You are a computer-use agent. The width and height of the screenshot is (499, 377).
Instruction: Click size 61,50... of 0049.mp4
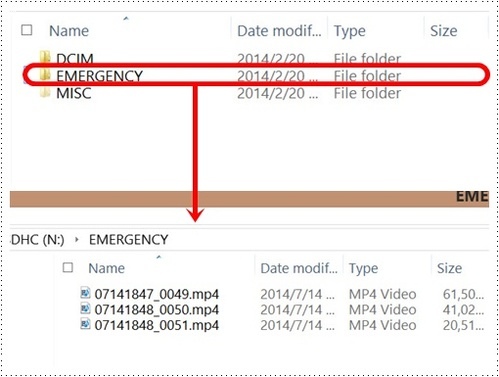tap(463, 294)
